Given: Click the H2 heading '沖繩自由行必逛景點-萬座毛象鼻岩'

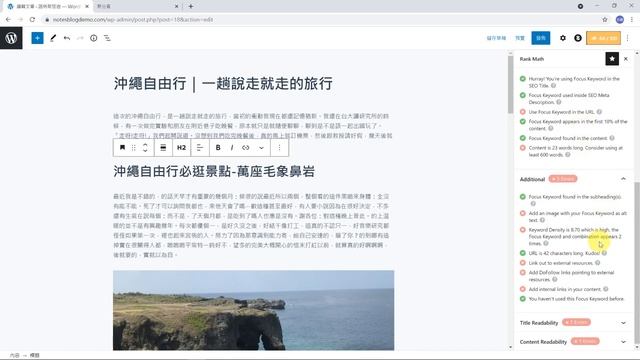Looking at the screenshot, I should pos(214,171).
